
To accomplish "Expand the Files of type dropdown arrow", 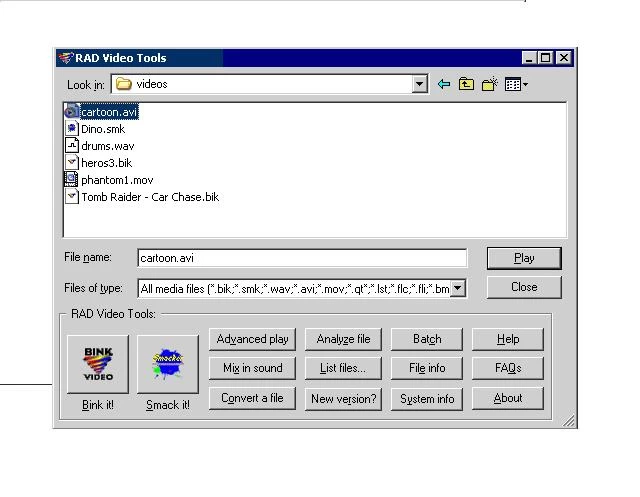I will pos(458,288).
